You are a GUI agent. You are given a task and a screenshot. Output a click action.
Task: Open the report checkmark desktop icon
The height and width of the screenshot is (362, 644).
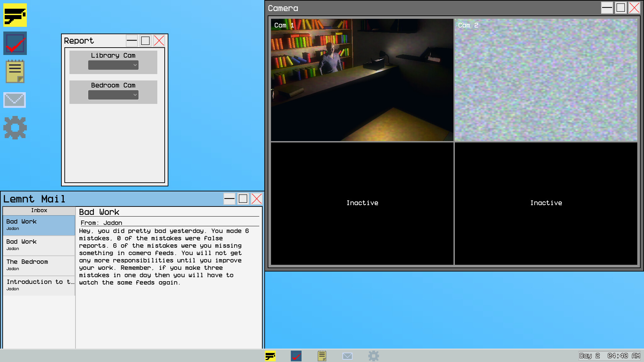tap(15, 43)
